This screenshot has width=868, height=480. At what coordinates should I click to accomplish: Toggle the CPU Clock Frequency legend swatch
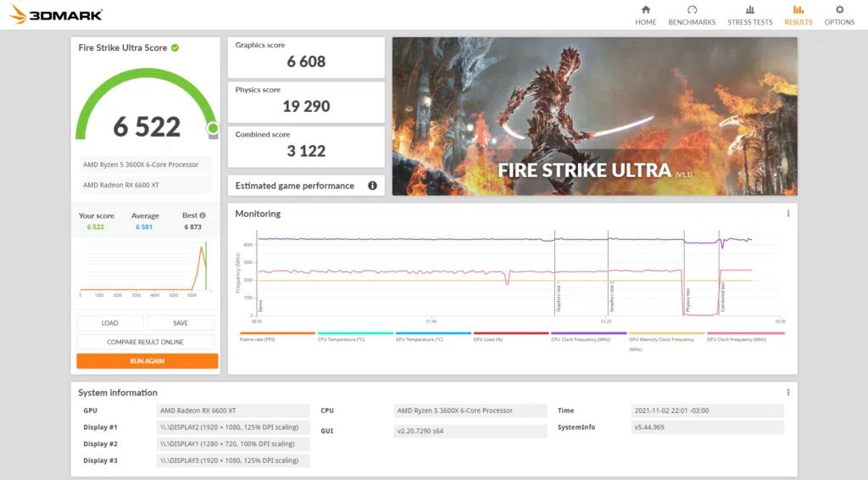point(589,333)
